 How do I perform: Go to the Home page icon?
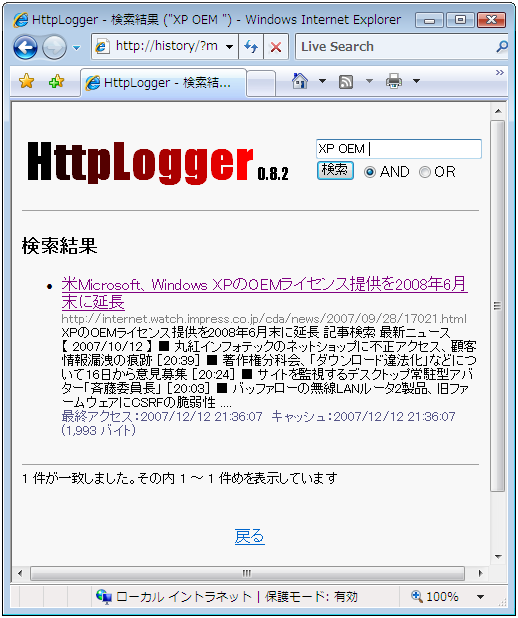300,81
